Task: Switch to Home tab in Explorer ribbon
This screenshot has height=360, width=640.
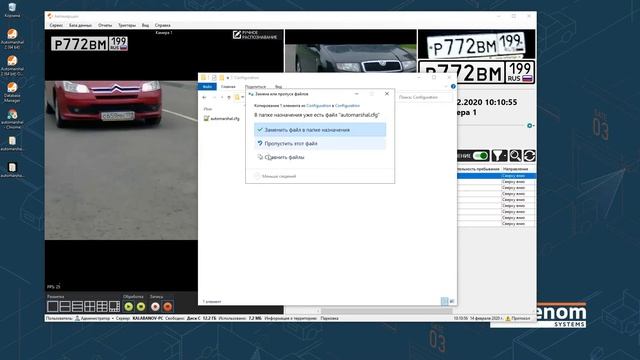Action: tap(228, 87)
